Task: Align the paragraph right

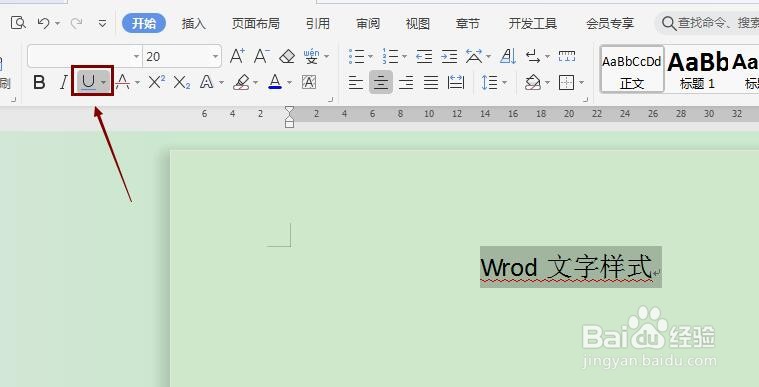Action: click(x=406, y=82)
